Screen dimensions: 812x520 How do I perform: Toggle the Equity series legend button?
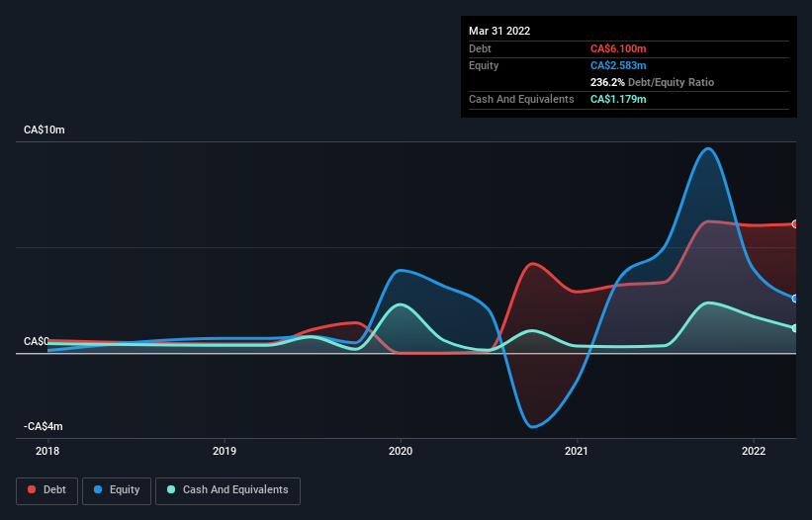tap(117, 490)
